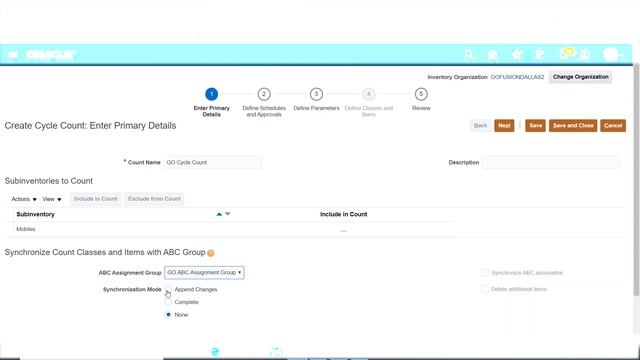Select None synchronization mode

168,315
